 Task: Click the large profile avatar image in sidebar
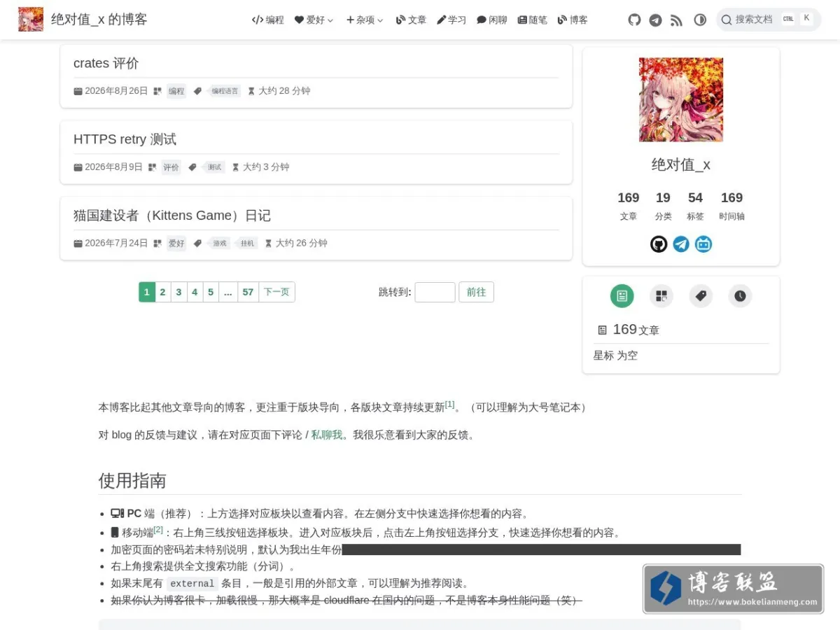pos(681,99)
